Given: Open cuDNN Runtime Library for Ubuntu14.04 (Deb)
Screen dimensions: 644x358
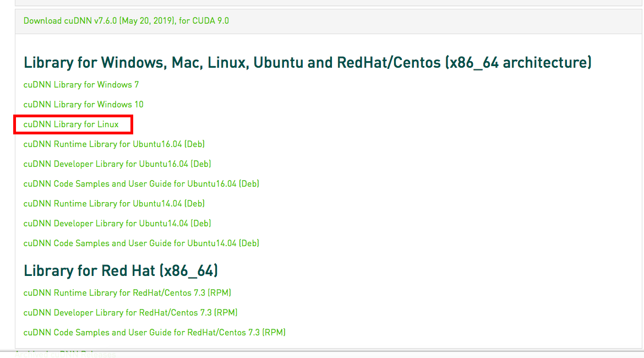Looking at the screenshot, I should (114, 203).
